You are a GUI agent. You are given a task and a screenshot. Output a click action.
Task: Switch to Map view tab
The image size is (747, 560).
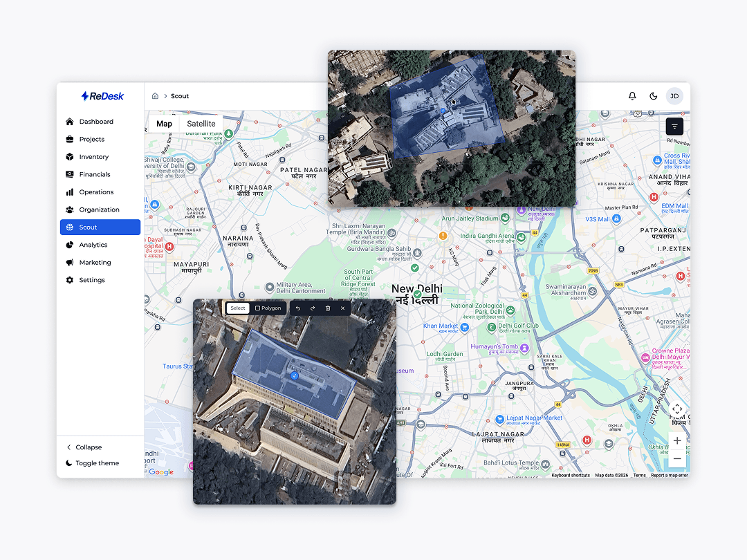point(164,124)
